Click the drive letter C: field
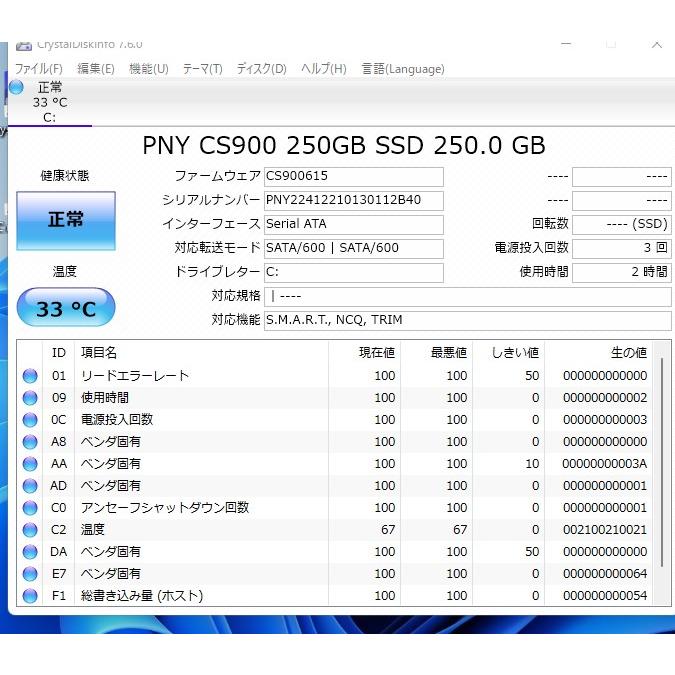 tap(353, 273)
